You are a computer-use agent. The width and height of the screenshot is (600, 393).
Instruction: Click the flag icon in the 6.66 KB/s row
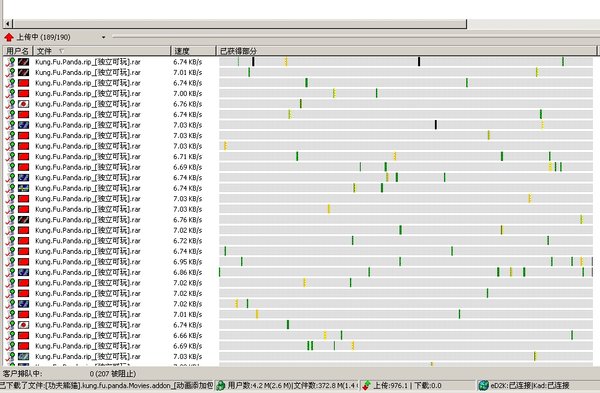[x=24, y=336]
